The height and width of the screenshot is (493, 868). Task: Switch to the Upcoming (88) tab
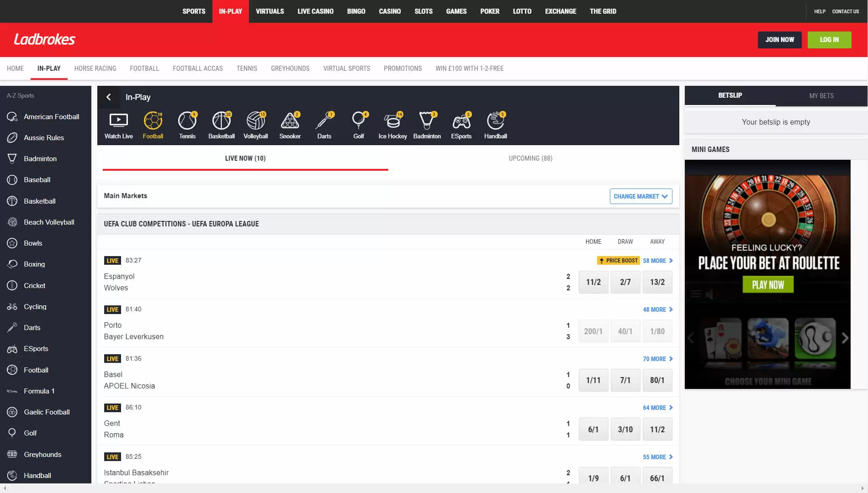(x=530, y=158)
